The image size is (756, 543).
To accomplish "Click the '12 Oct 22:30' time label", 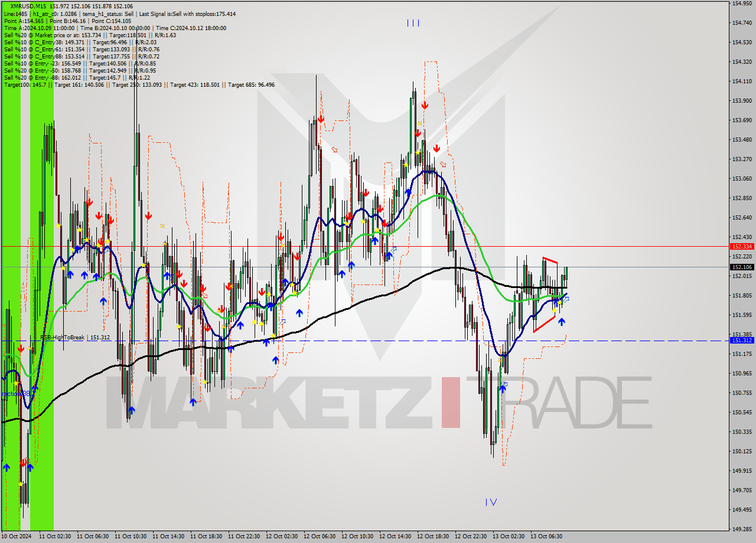I will coord(471,537).
